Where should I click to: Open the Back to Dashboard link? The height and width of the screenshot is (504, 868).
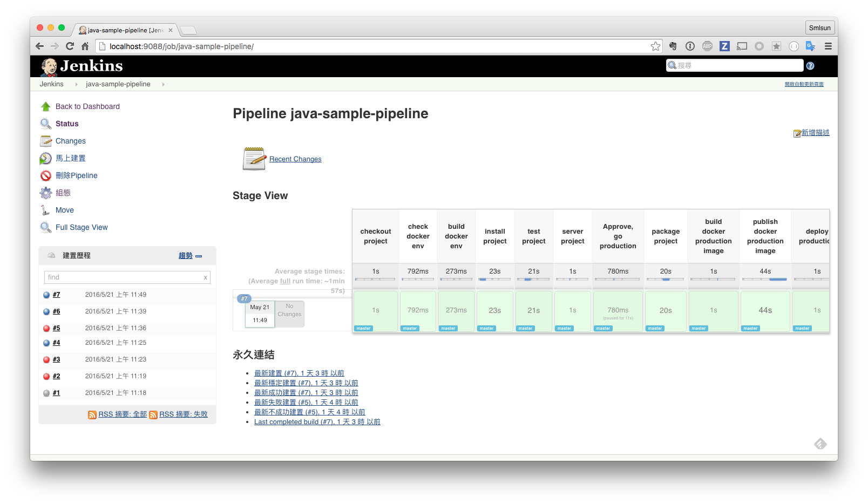pyautogui.click(x=87, y=107)
